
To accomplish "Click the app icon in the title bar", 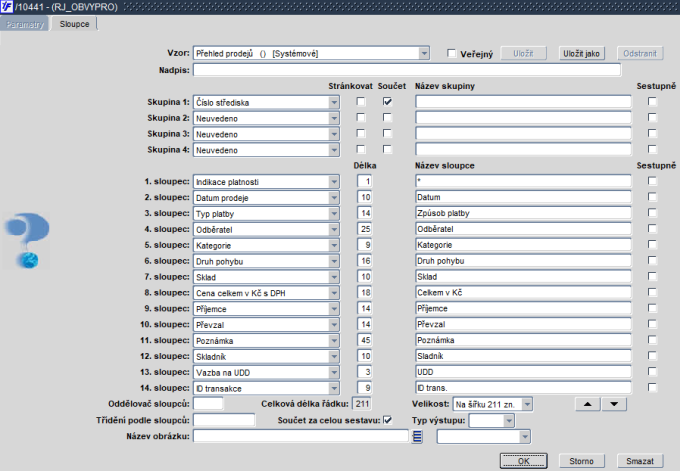I will pos(7,7).
